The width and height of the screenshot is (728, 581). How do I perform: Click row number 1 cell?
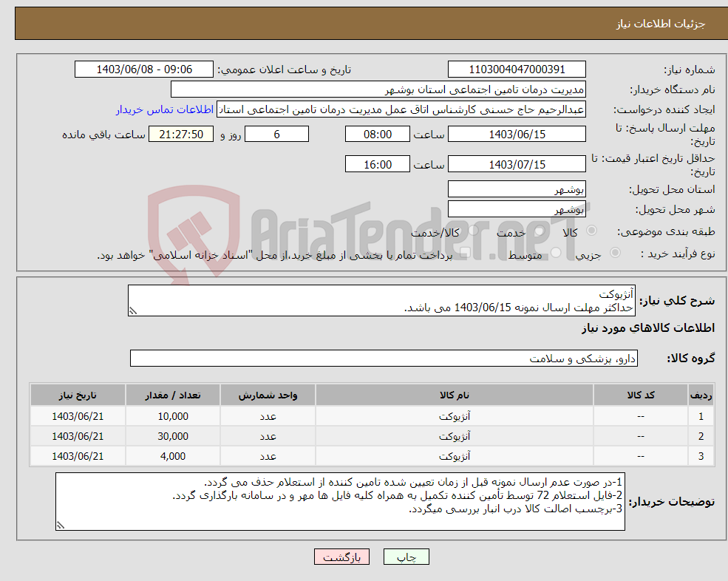point(701,416)
